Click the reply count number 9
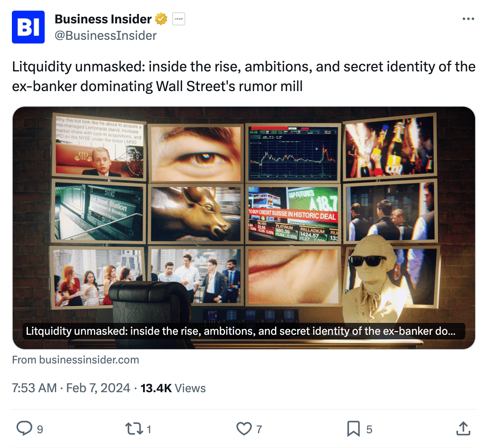487x448 pixels. point(40,430)
